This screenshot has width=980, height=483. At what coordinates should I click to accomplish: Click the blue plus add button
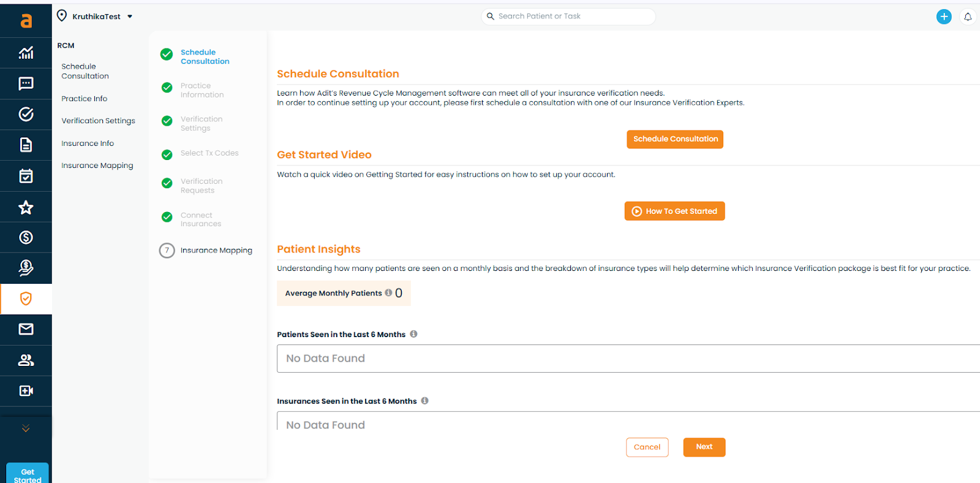click(x=944, y=17)
